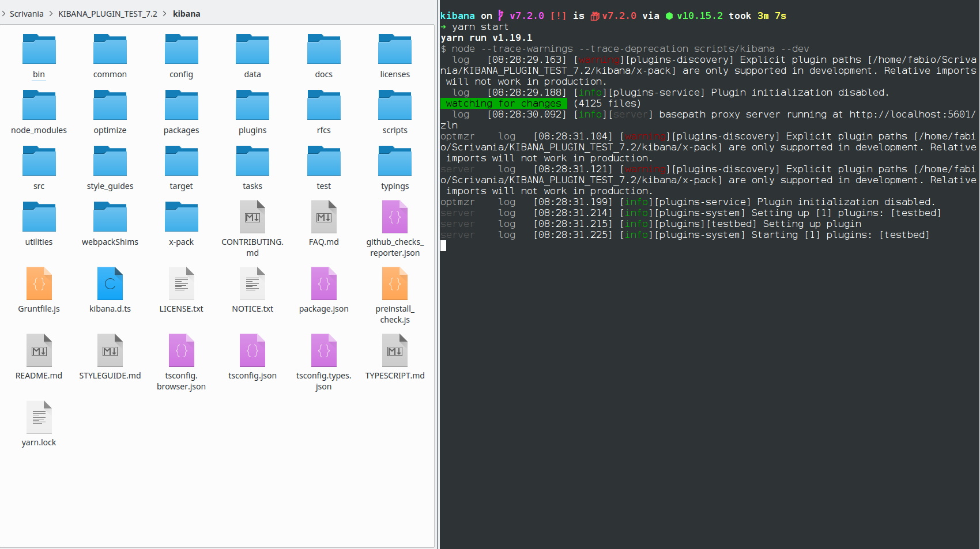Select the data folder icon
Screen dimensions: 980x549
tap(252, 49)
